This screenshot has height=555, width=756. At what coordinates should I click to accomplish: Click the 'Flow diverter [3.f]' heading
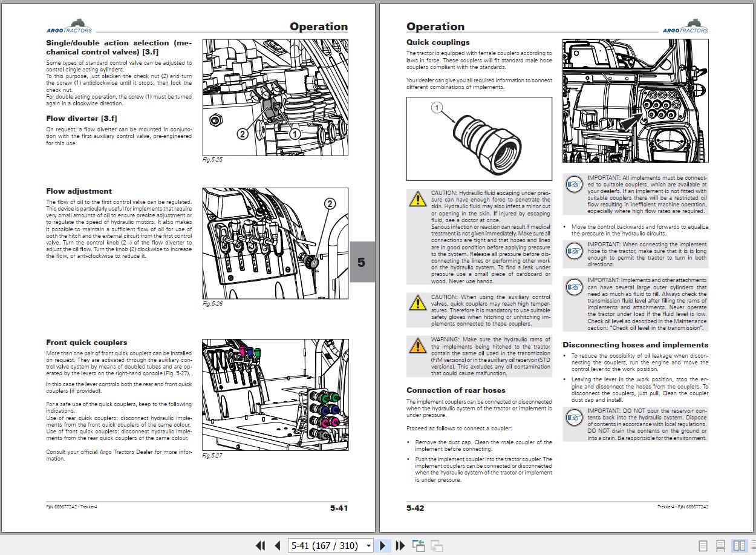tap(82, 119)
